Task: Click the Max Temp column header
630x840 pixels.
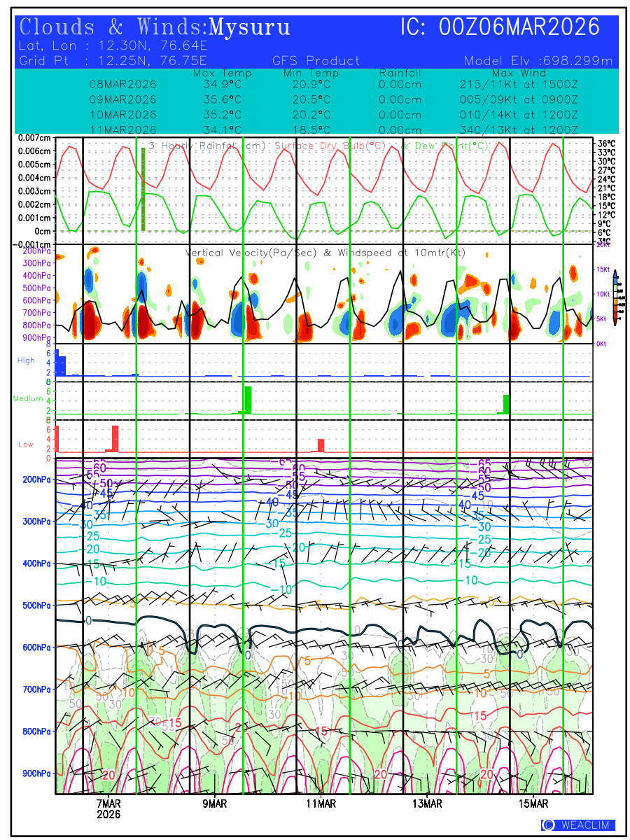Action: tap(222, 73)
